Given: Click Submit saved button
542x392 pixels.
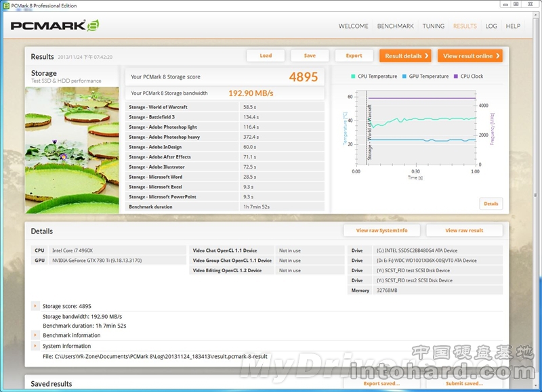Looking at the screenshot, I should tap(464, 383).
